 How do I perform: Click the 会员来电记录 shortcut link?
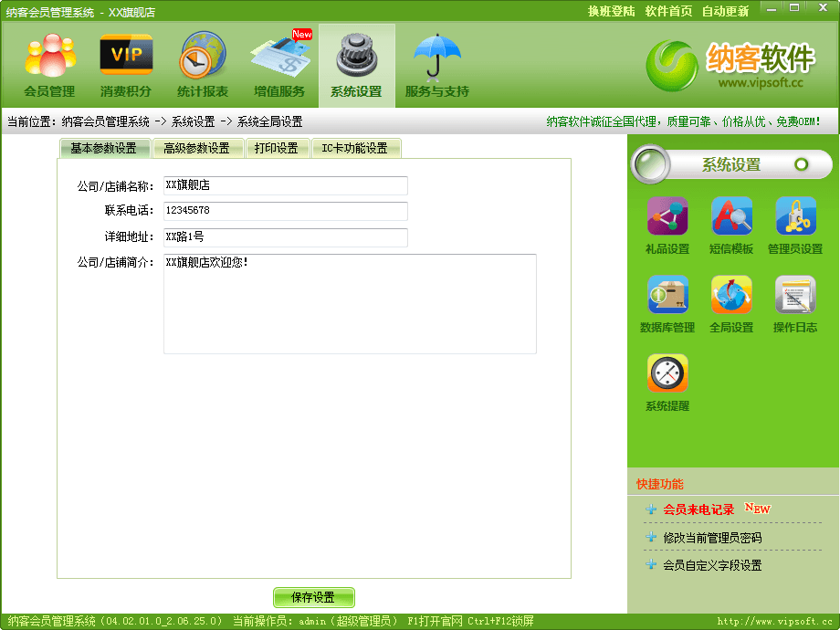tap(698, 509)
